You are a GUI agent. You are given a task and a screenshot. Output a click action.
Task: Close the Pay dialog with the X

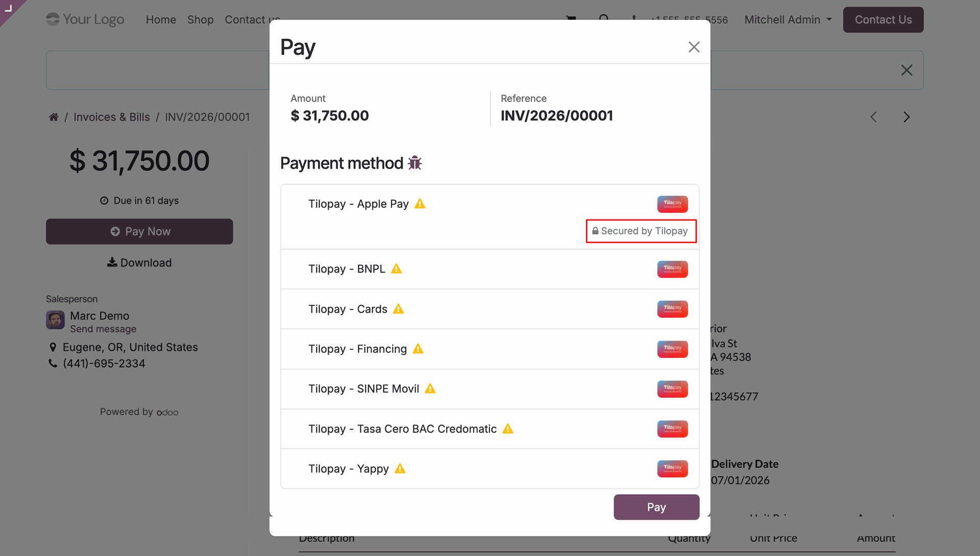(x=694, y=47)
